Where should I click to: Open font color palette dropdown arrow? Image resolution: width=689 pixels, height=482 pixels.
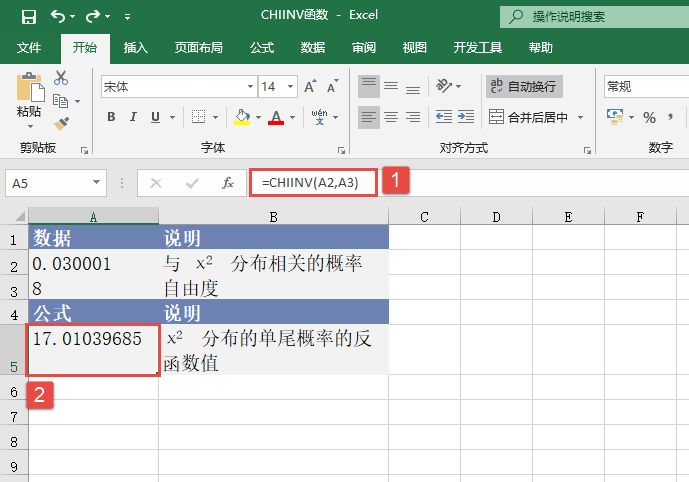coord(293,117)
